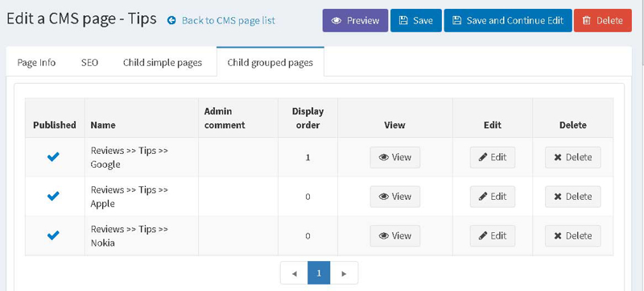Edit the Nokia child page
The image size is (644, 291).
click(x=493, y=236)
